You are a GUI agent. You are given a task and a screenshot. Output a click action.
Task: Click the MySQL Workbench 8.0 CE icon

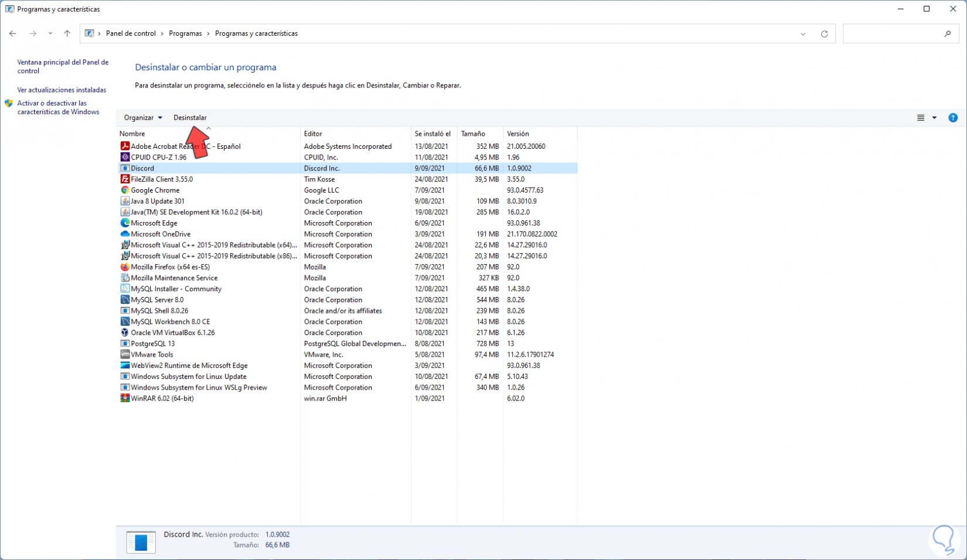(x=125, y=322)
